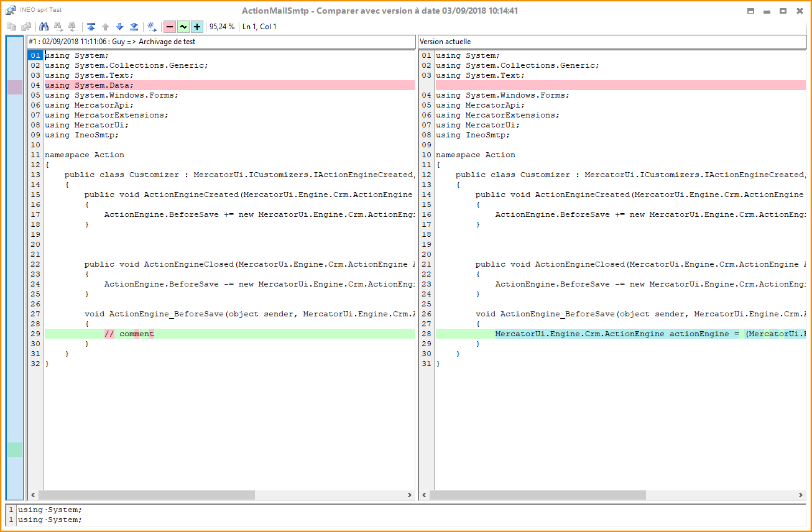Click the pink marker in overview bar
812x532 pixels.
pos(14,87)
